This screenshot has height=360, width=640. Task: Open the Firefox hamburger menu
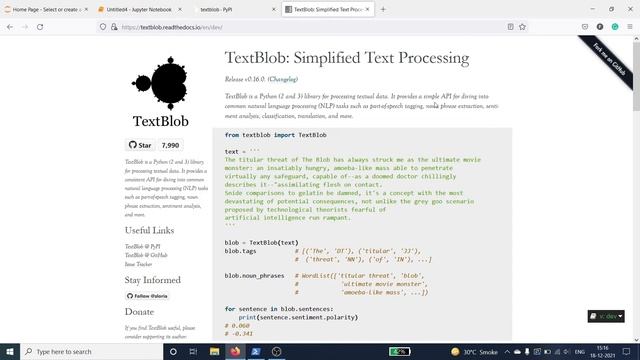630,27
